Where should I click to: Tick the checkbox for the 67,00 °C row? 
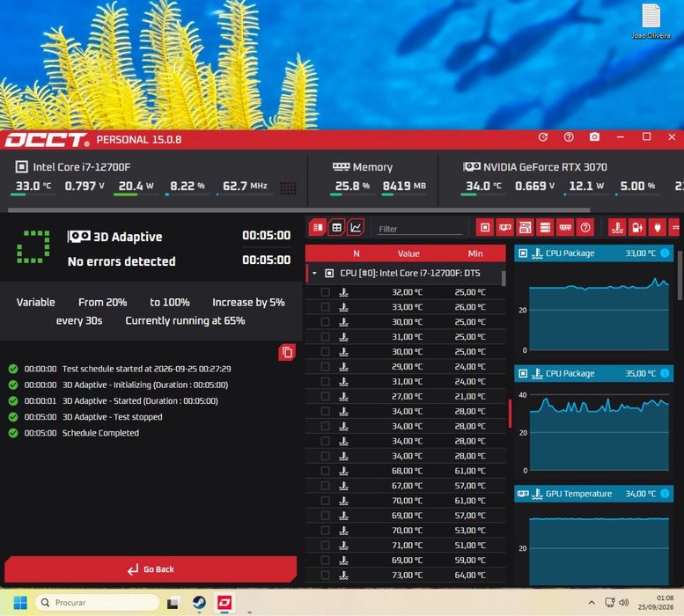(325, 486)
